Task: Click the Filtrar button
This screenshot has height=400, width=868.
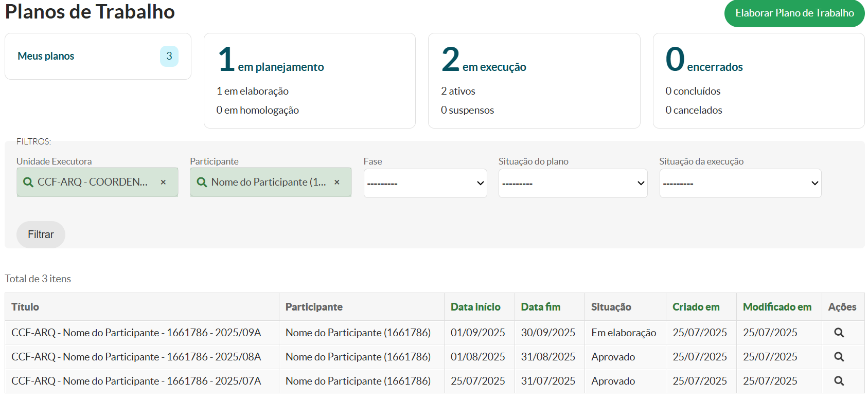Action: [x=41, y=234]
